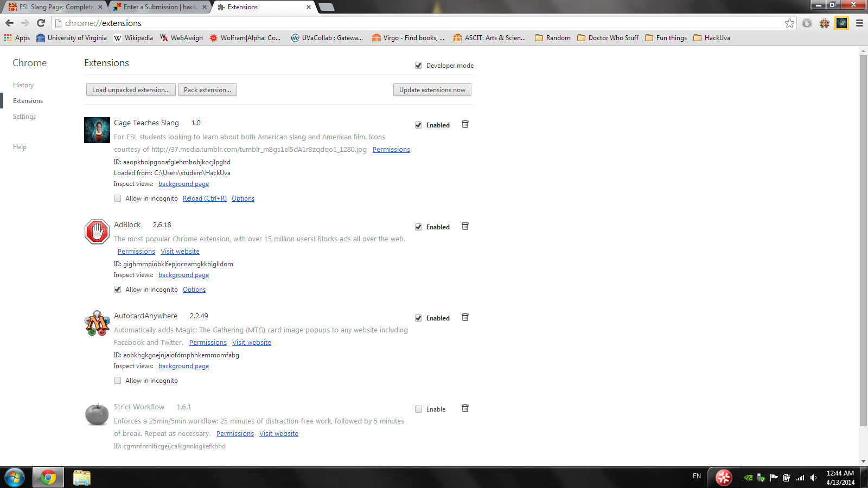
Task: Reload the page with the refresh icon
Action: [41, 23]
